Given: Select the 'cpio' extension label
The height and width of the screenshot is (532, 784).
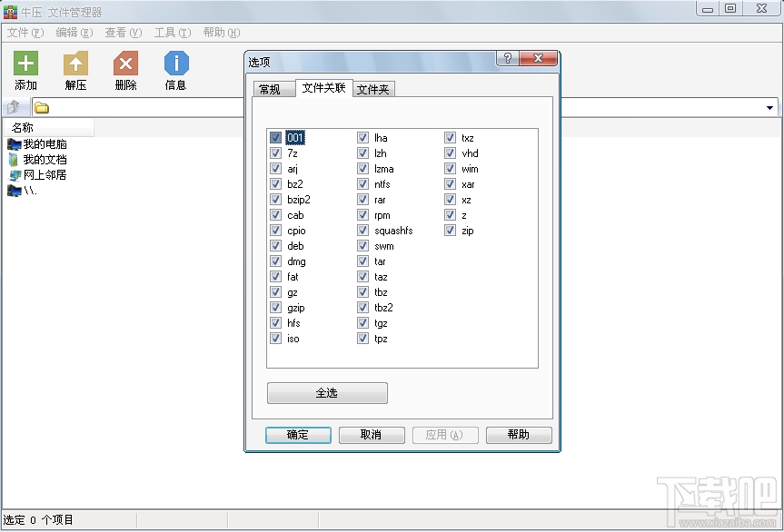Looking at the screenshot, I should 296,231.
